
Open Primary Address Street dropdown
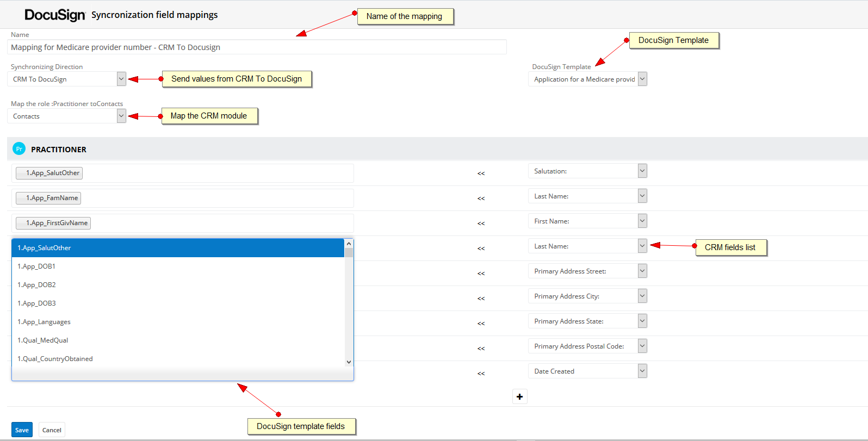(x=587, y=271)
